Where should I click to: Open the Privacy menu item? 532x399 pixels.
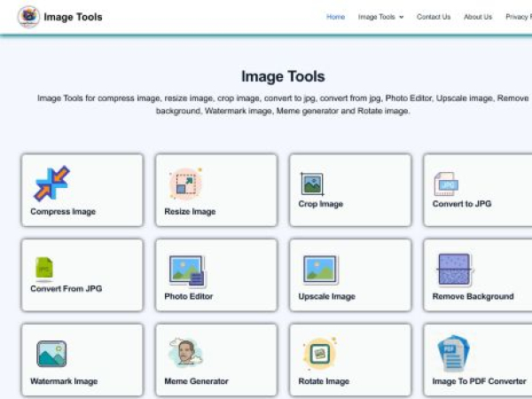pyautogui.click(x=519, y=17)
